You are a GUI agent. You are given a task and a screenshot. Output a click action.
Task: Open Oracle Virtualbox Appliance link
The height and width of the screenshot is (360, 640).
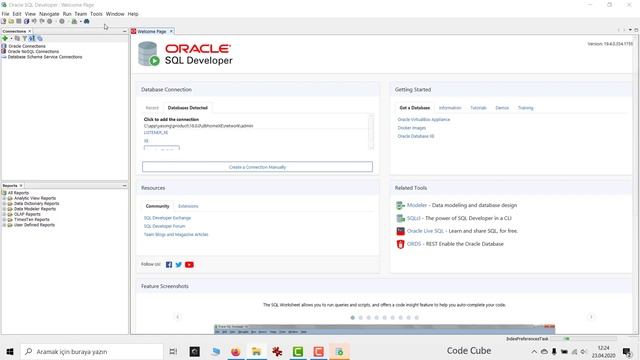pyautogui.click(x=424, y=120)
